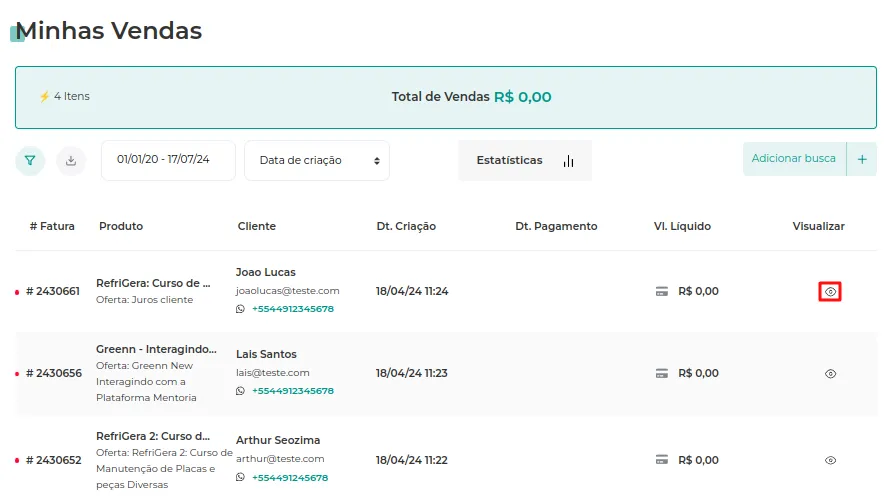Screen dimensions: 889x501
Task: Select invoice number # 2430656
Action: 54,373
